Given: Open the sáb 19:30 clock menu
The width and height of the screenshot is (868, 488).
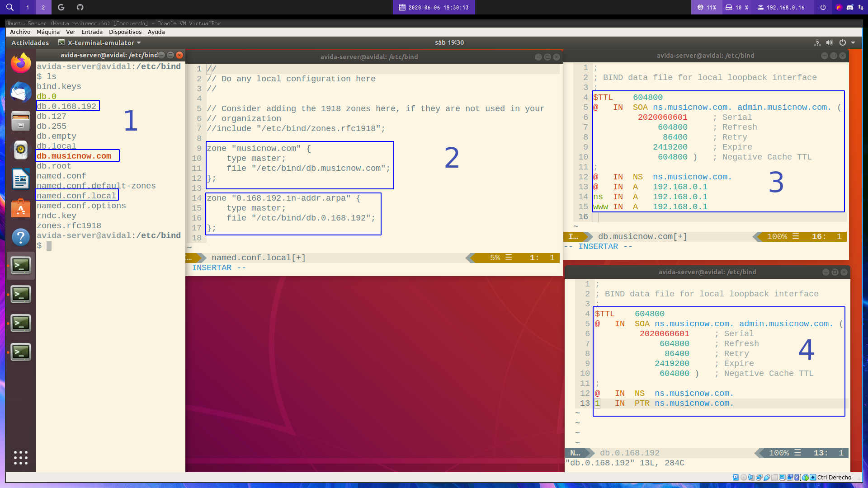Looking at the screenshot, I should coord(449,42).
